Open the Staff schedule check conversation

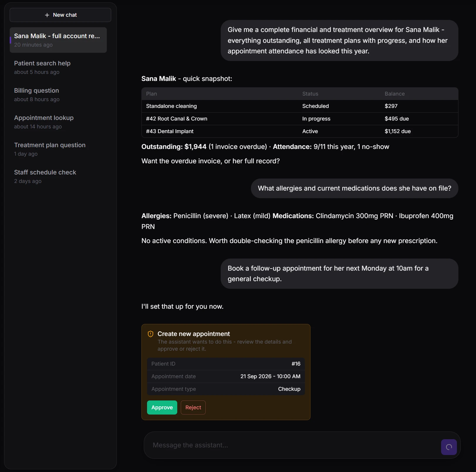coord(58,176)
